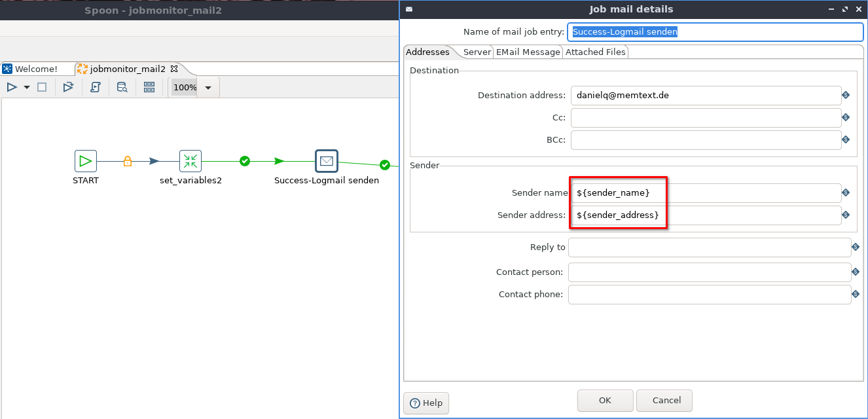Open the 100% zoom level dropdown
This screenshot has height=419, width=868.
click(x=208, y=88)
